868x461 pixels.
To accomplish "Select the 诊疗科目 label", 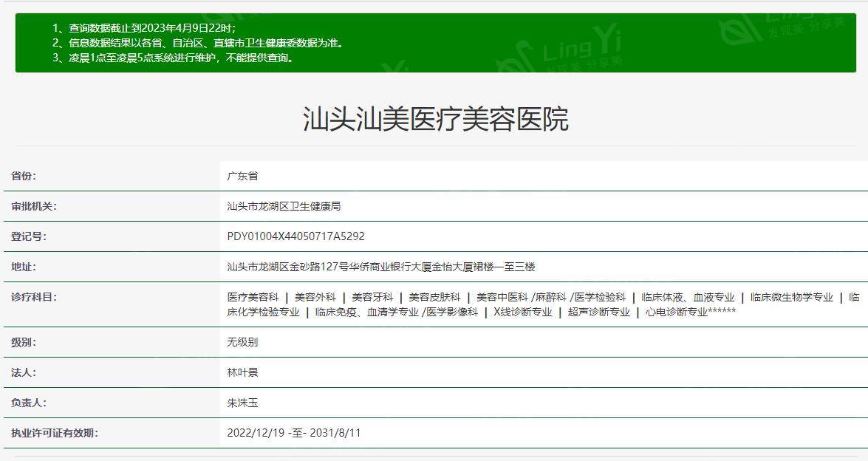I will pos(34,297).
